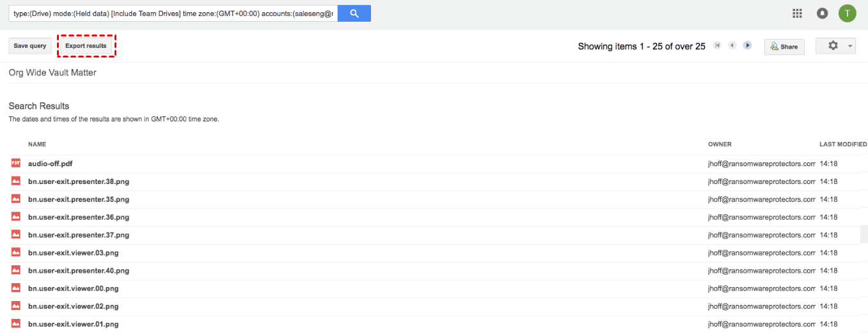Open the Google apps grid
The height and width of the screenshot is (333, 868).
(x=797, y=13)
